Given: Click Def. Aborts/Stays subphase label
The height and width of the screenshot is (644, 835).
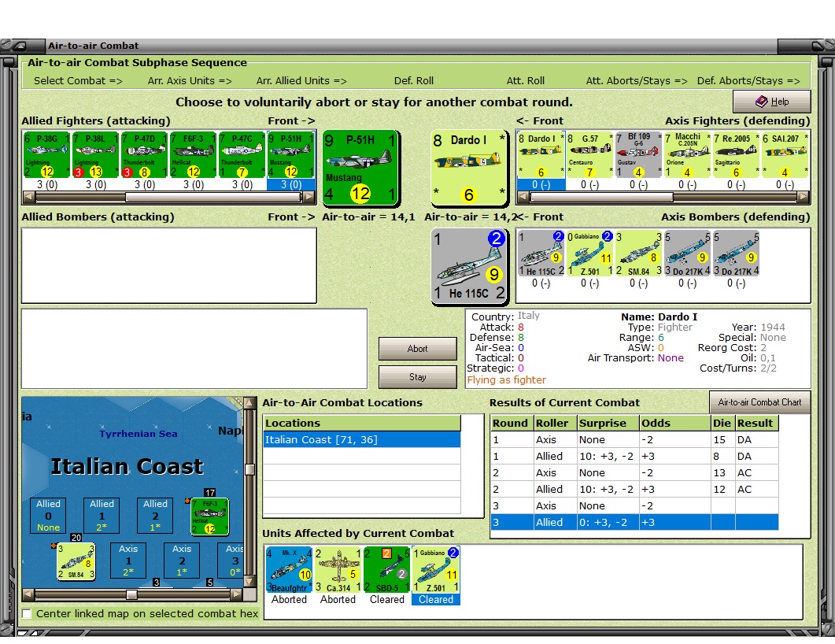Looking at the screenshot, I should point(748,81).
